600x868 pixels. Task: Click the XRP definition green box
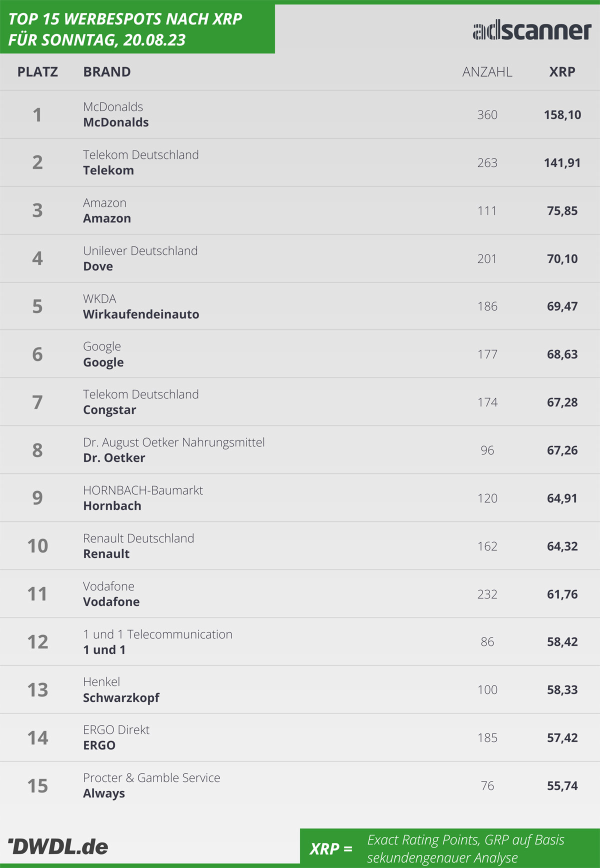tap(450, 847)
